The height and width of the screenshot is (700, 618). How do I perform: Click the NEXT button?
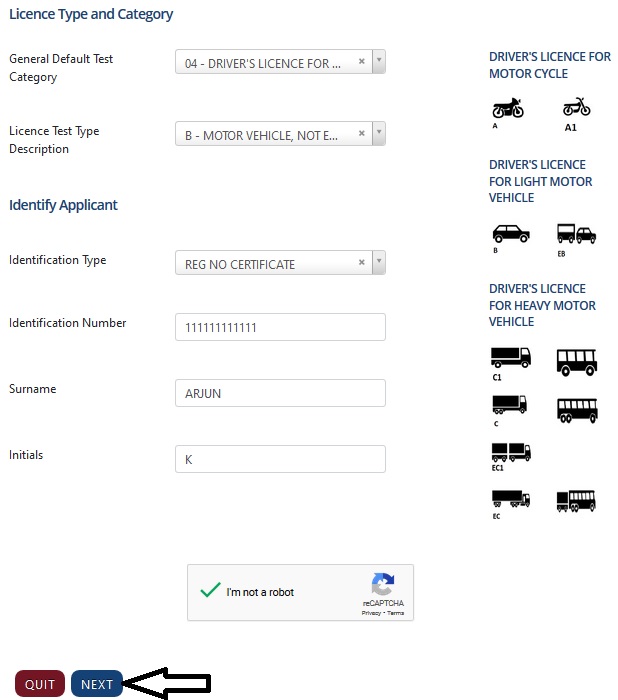tap(97, 684)
